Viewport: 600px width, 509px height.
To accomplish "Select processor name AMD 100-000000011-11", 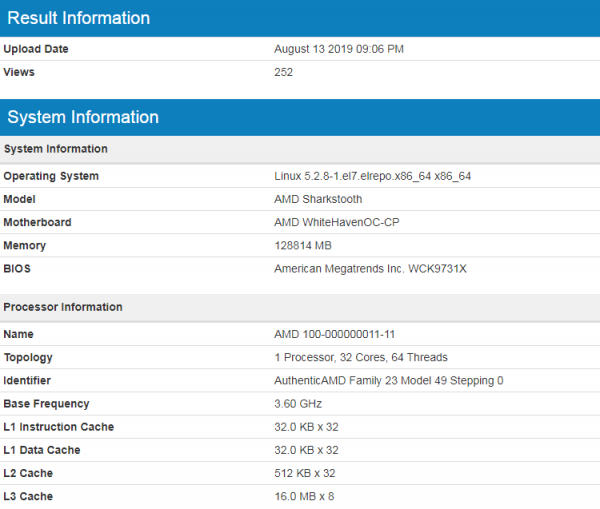I will (x=333, y=334).
